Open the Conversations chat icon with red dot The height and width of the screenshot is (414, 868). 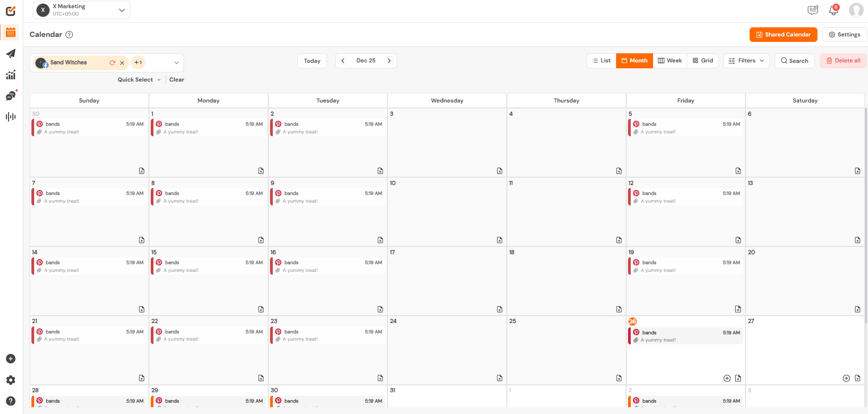11,96
